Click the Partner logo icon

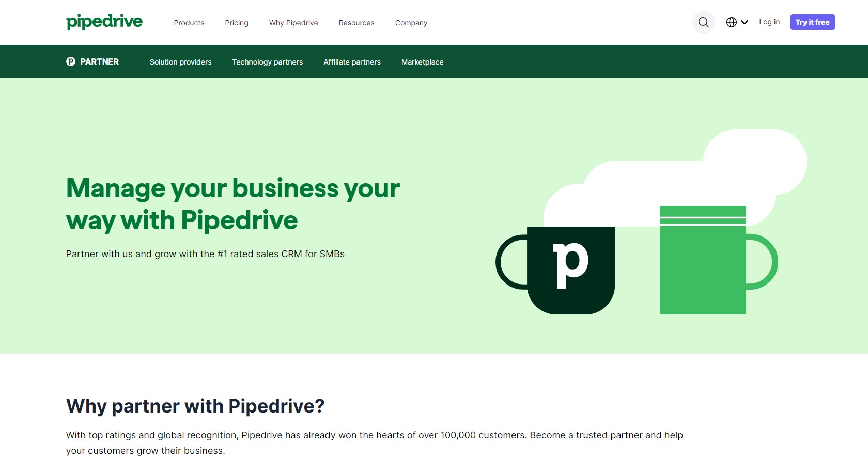point(71,61)
